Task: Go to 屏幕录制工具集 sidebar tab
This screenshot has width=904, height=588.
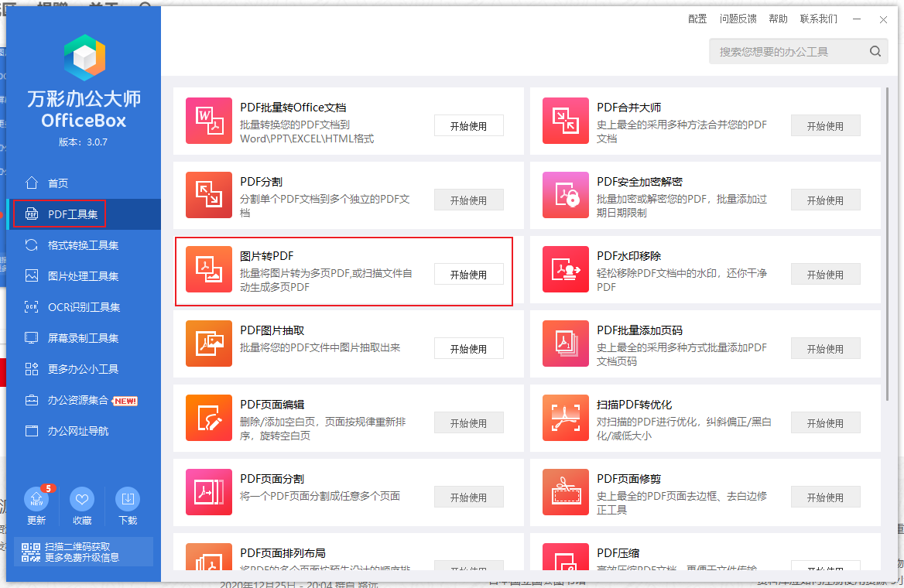Action: pyautogui.click(x=84, y=338)
